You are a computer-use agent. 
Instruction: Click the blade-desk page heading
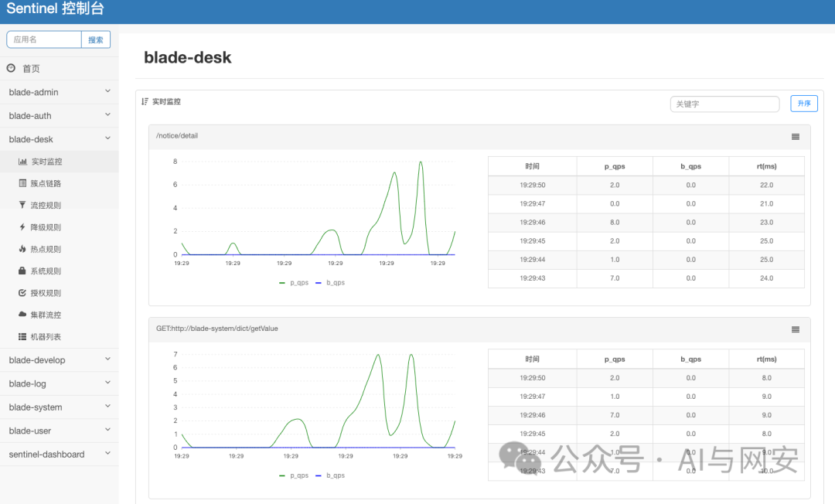point(187,57)
